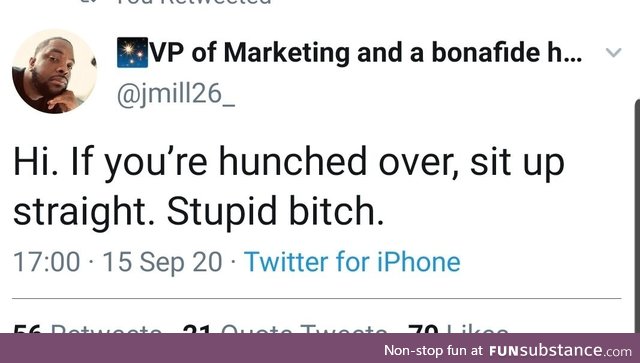Click the vertical scrollbar on the right edge
640x363 pixels.
click(x=637, y=216)
